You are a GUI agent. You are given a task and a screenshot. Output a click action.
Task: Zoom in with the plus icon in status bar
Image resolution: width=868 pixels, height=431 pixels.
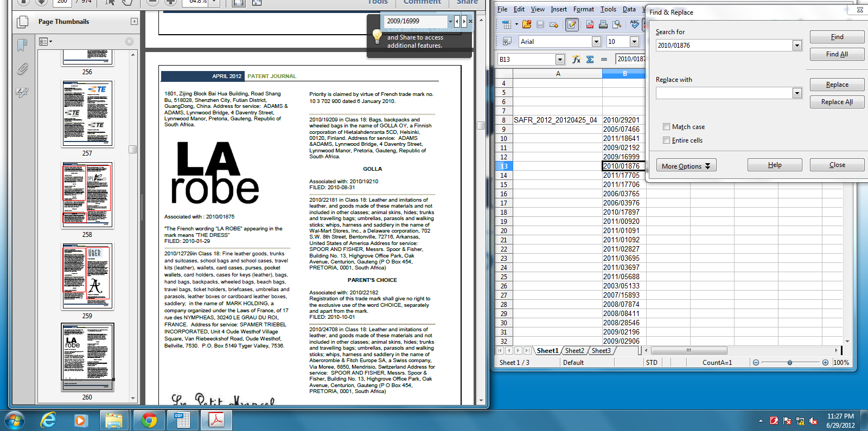tap(825, 363)
